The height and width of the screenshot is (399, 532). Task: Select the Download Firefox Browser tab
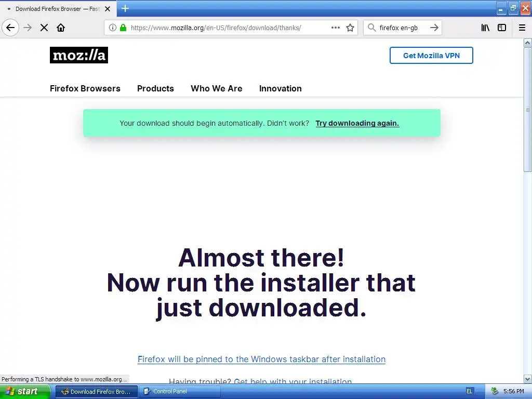(58, 9)
